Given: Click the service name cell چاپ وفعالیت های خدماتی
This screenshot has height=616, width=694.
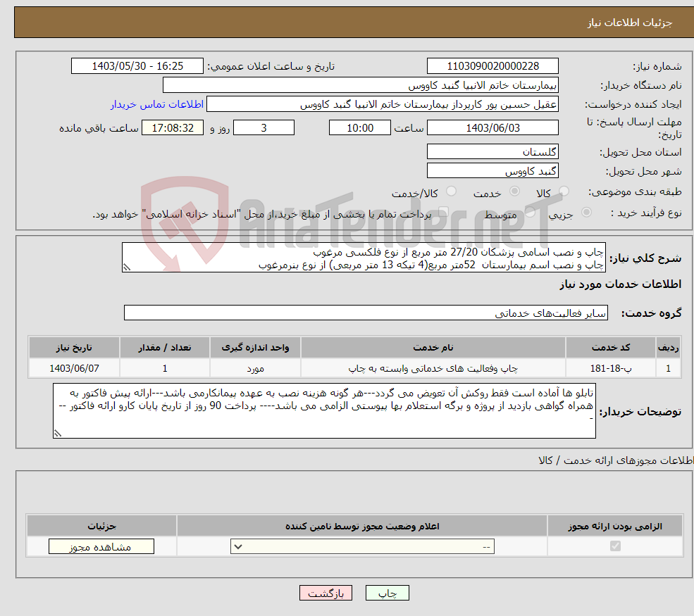Looking at the screenshot, I should pos(433,368).
